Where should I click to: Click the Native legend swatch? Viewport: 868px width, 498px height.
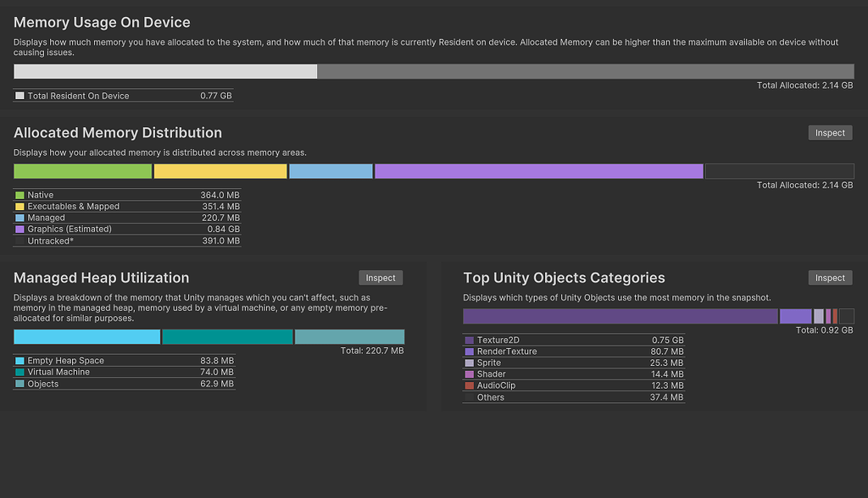[18, 195]
